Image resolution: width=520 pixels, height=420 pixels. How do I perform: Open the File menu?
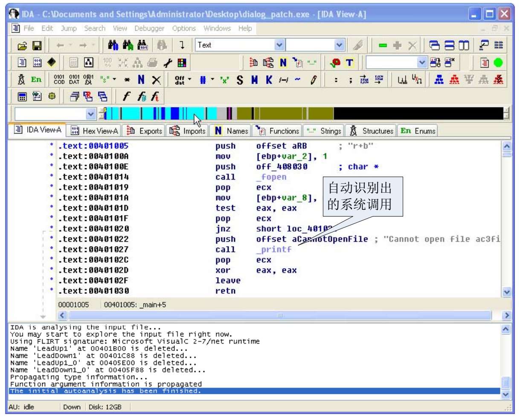[x=29, y=28]
